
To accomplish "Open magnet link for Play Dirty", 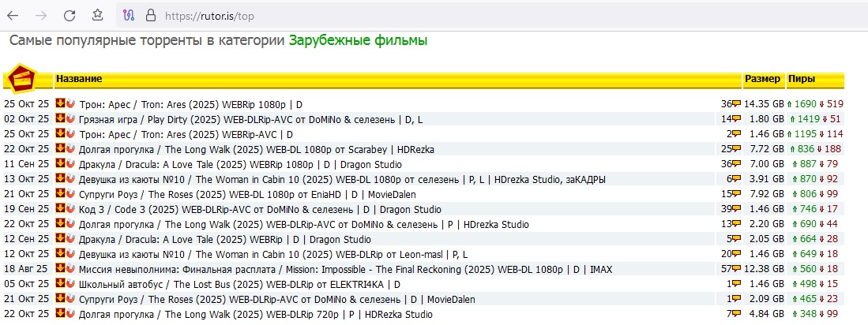I will click(70, 118).
